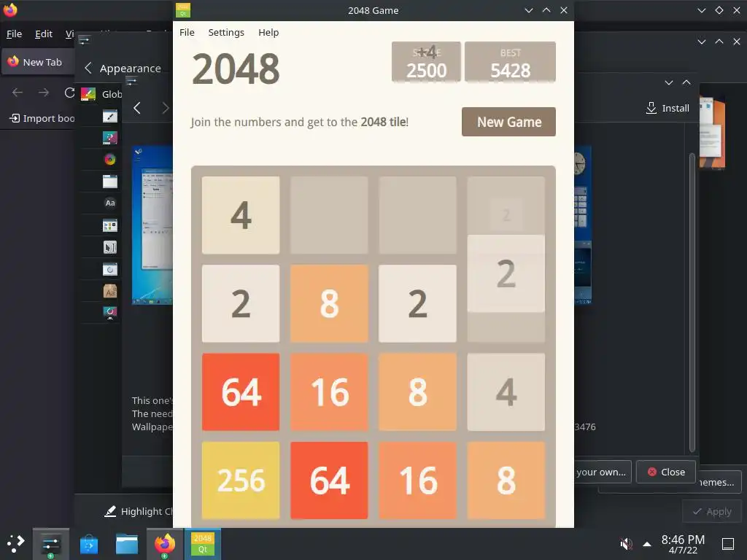Go back a page in Firefox
747x560 pixels.
coord(18,93)
